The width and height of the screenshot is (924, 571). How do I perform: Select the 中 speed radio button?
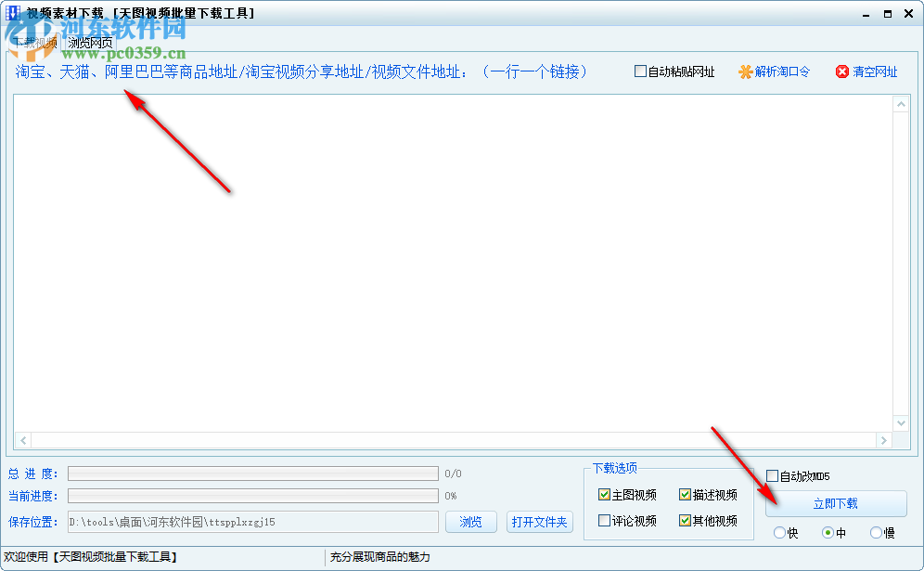click(828, 533)
